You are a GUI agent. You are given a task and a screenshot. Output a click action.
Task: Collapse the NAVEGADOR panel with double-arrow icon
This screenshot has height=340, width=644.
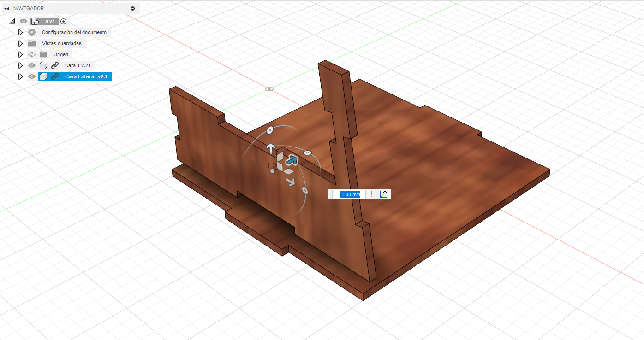[6, 8]
